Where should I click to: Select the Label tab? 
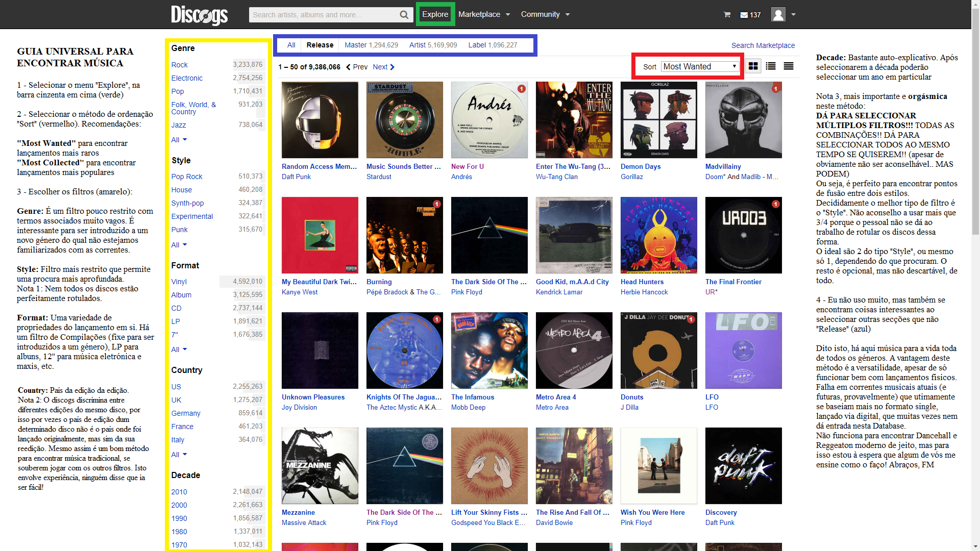493,45
